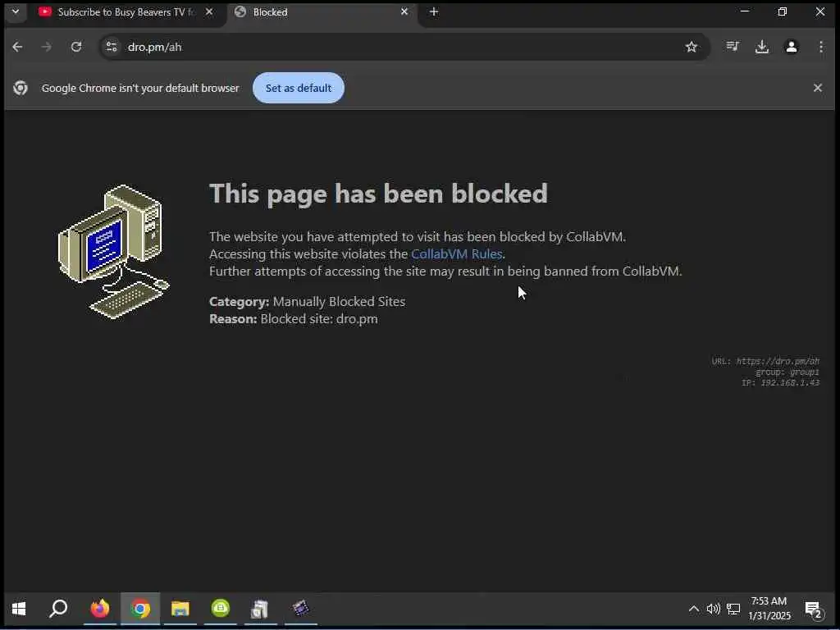Click the Set as default button
Screen dimensions: 840x630
(x=299, y=88)
